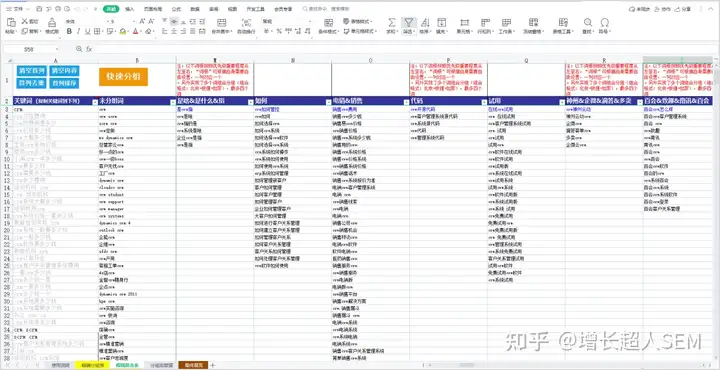The height and width of the screenshot is (370, 720).
Task: Click the Paste (粘贴) icon
Action: pyautogui.click(x=11, y=22)
